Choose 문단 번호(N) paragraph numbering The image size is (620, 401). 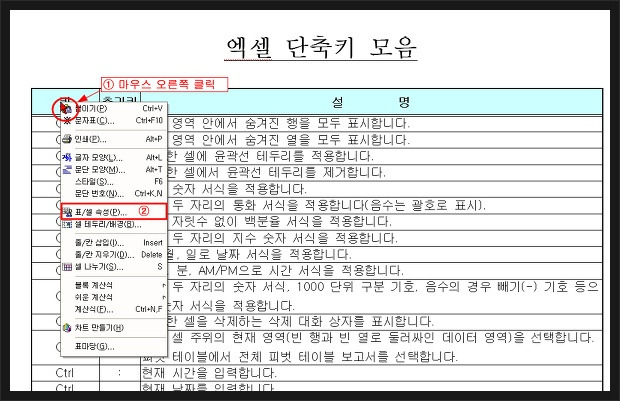click(114, 193)
